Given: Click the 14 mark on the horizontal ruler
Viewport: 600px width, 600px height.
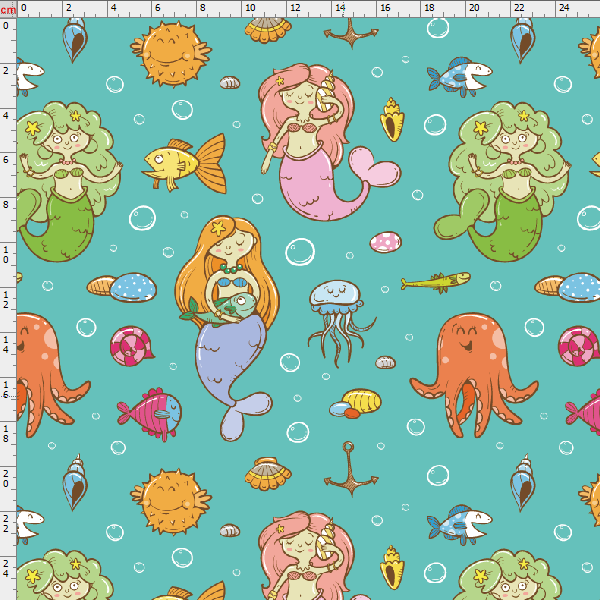Looking at the screenshot, I should click(340, 8).
